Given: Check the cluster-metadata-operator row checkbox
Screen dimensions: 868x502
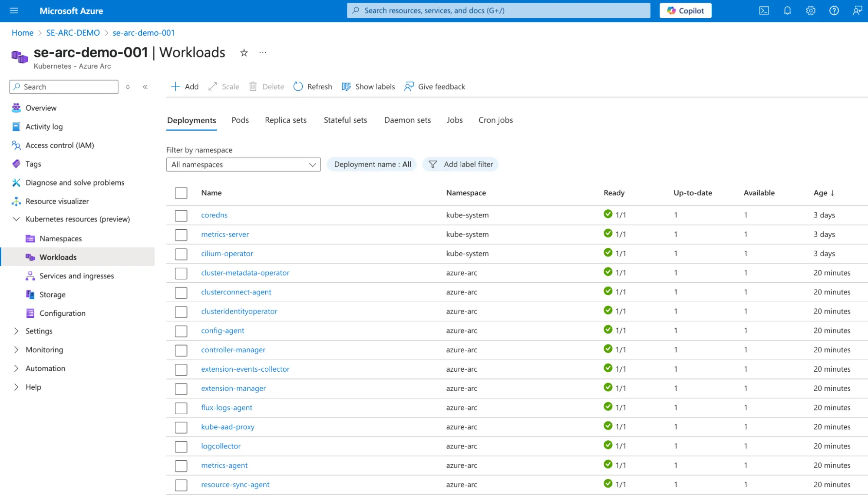Looking at the screenshot, I should [x=181, y=273].
